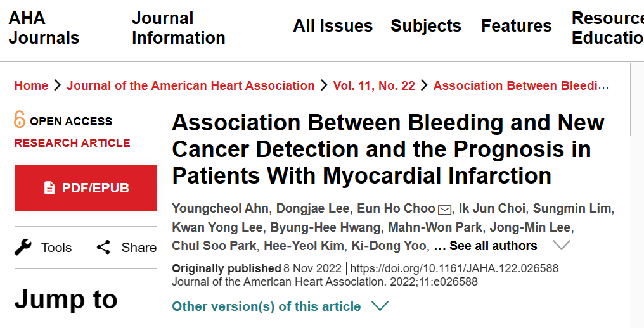Screen dimensions: 644x328
Task: Open the Vol. 11, No. 22 breadcrumb
Action: 374,85
